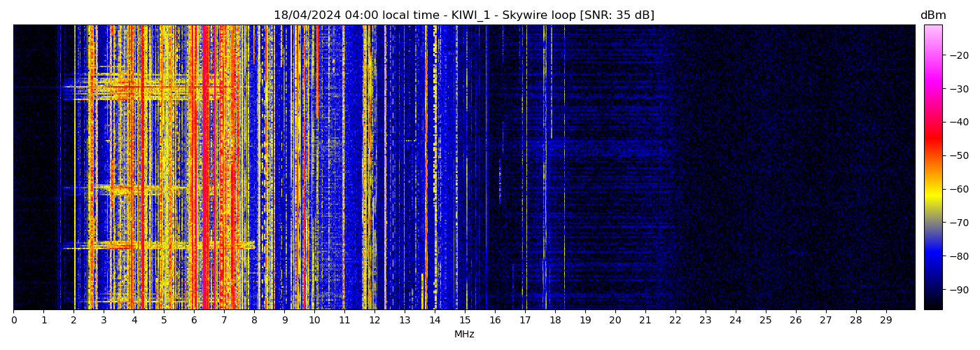
Task: Click the -90 colorbar tick label
Action: coord(957,290)
